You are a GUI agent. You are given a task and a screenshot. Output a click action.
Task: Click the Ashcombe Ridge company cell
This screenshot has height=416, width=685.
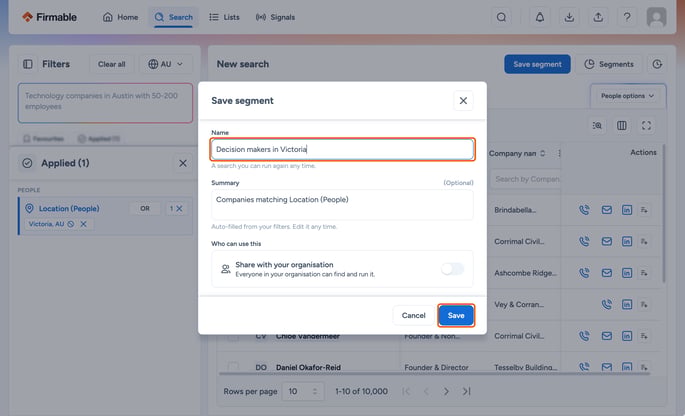[525, 273]
